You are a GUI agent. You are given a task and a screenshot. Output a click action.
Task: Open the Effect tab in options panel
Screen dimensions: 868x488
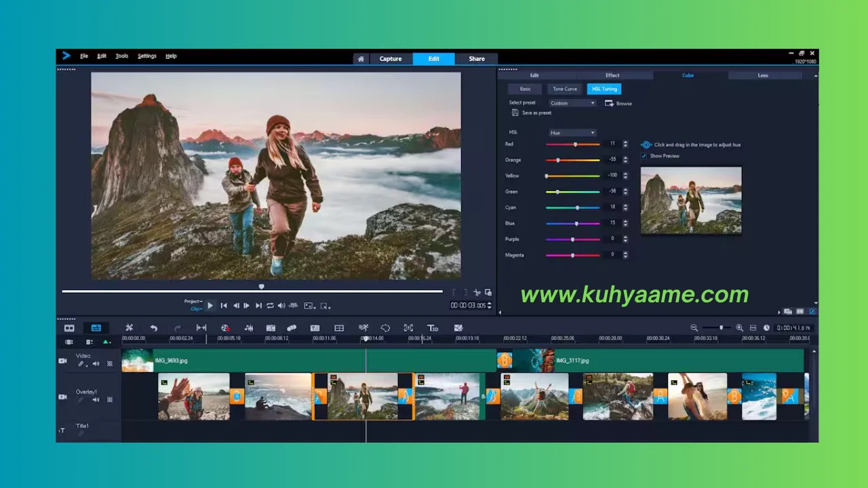612,75
